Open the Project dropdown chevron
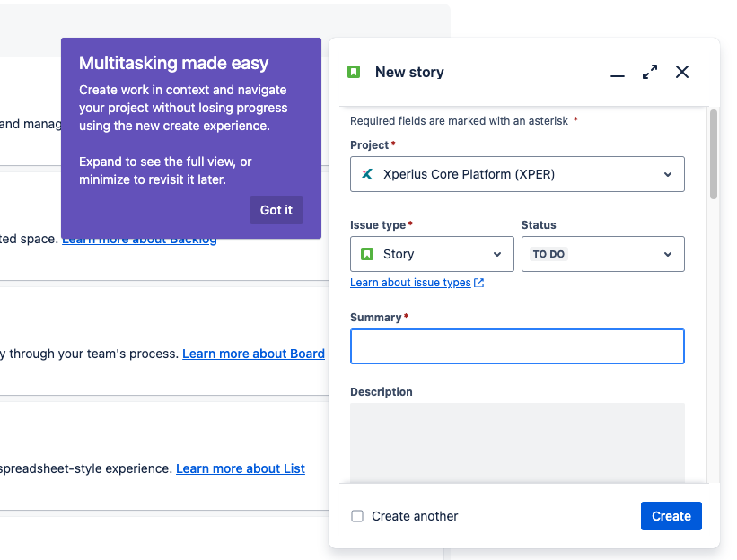Viewport: 737px width, 560px height. tap(668, 174)
